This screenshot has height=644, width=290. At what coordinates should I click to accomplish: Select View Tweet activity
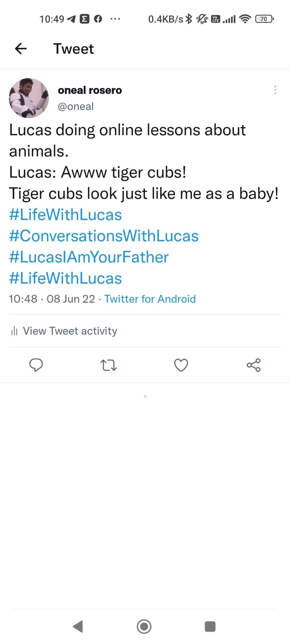pos(70,331)
